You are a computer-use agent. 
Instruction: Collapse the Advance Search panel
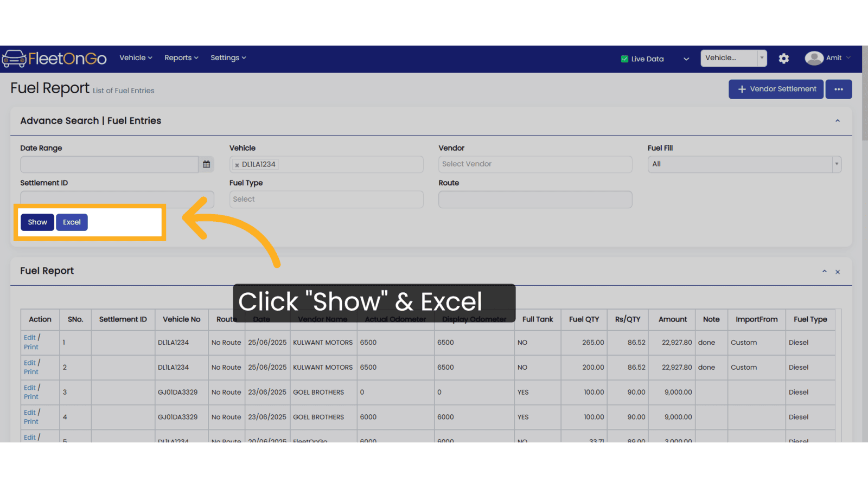click(838, 121)
